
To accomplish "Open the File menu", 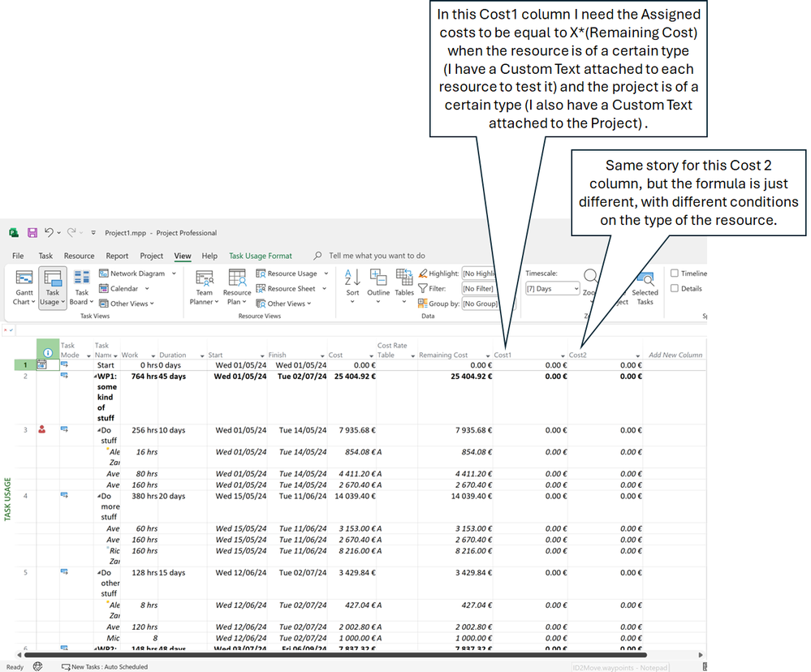I will [18, 256].
